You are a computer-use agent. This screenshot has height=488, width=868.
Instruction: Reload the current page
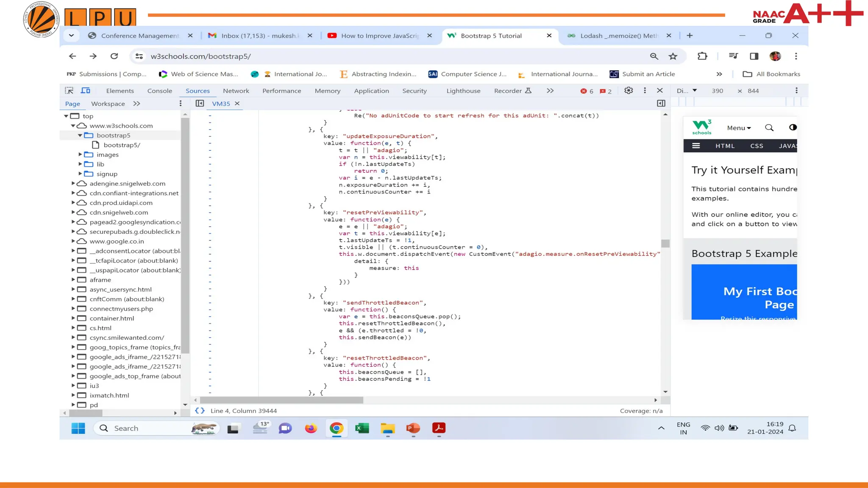(114, 56)
